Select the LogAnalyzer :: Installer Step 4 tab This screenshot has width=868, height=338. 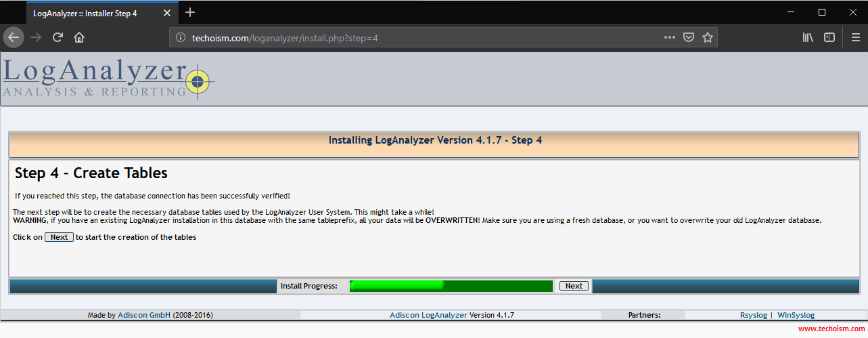[x=102, y=13]
